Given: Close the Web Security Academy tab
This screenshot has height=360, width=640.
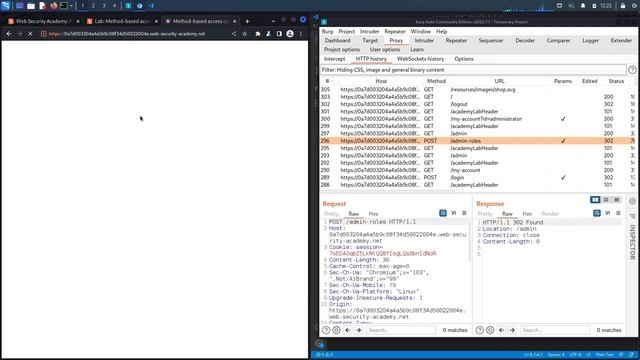Looking at the screenshot, I should 78,21.
